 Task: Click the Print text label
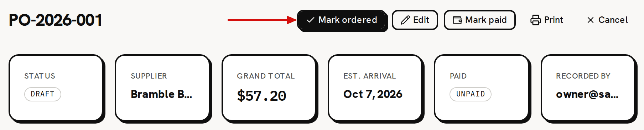coord(554,20)
